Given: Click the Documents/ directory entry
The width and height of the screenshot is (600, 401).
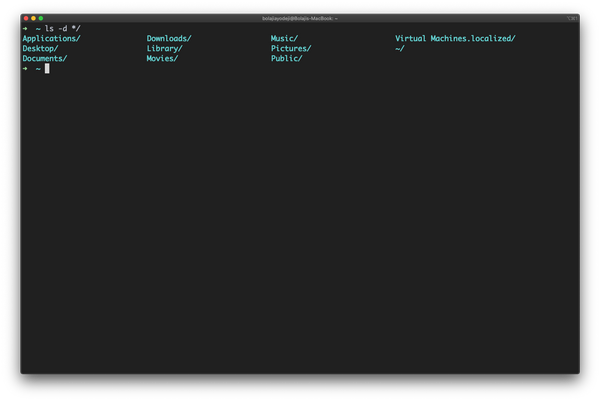Looking at the screenshot, I should coord(44,58).
